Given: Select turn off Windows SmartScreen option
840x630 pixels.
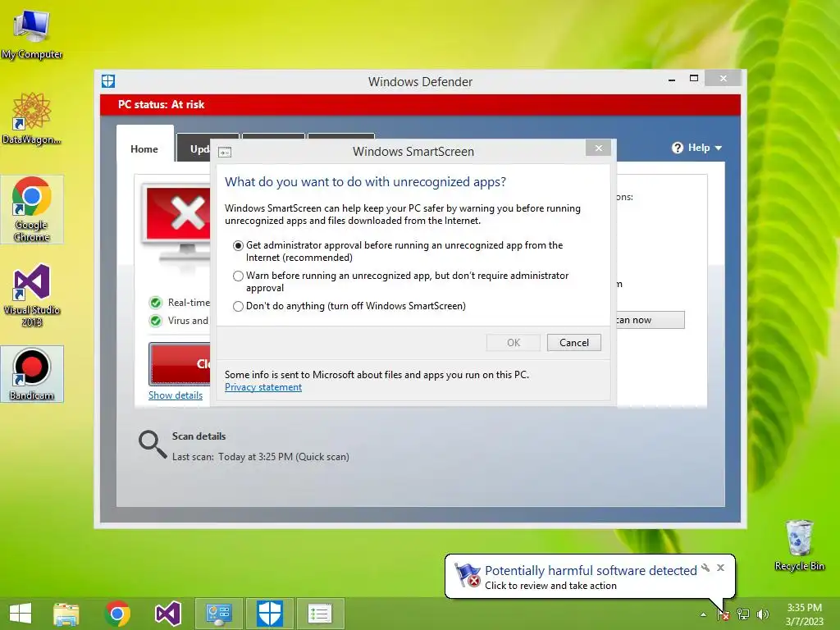Looking at the screenshot, I should click(x=239, y=307).
